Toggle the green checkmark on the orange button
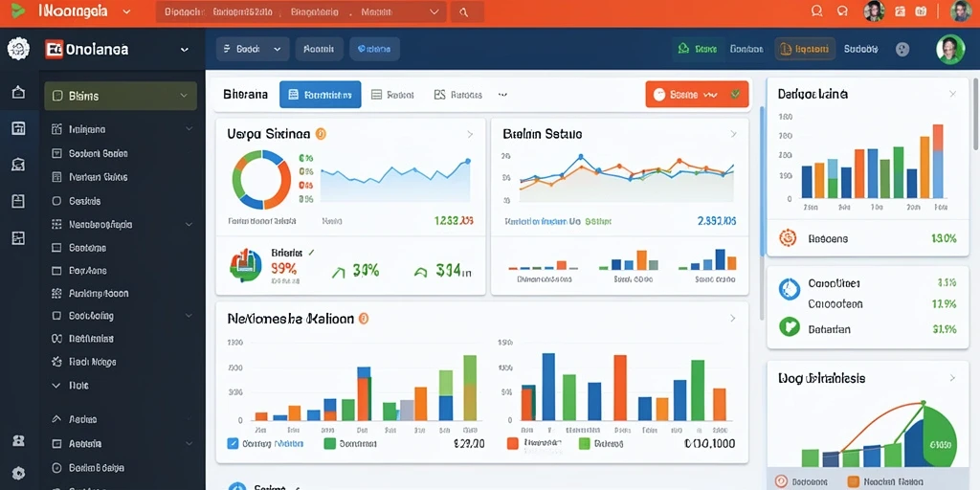Image resolution: width=980 pixels, height=490 pixels. pos(736,95)
